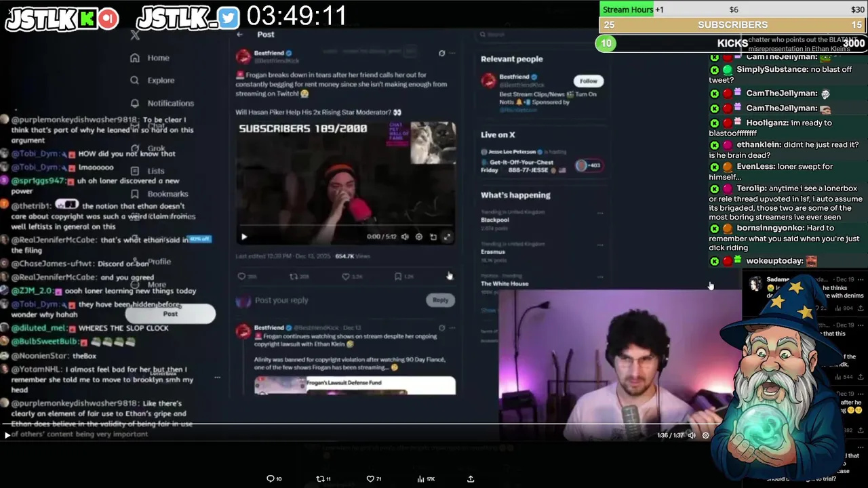The height and width of the screenshot is (488, 868).
Task: Like the post with 71 likes
Action: (x=370, y=479)
